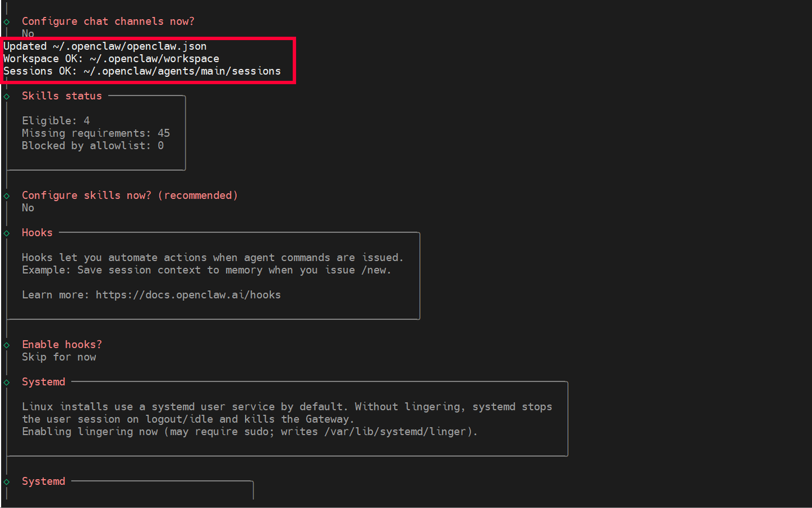812x508 pixels.
Task: Open the docs.openclaw.ai/hooks link
Action: [188, 294]
